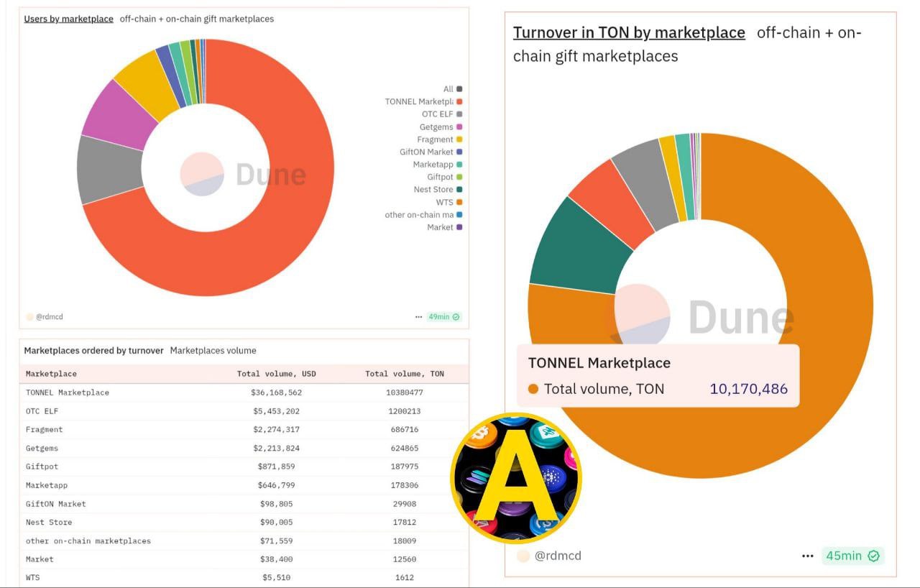Screen dimensions: 920x588
Task: Click the $5,453,202 USD volume cell
Action: (277, 411)
